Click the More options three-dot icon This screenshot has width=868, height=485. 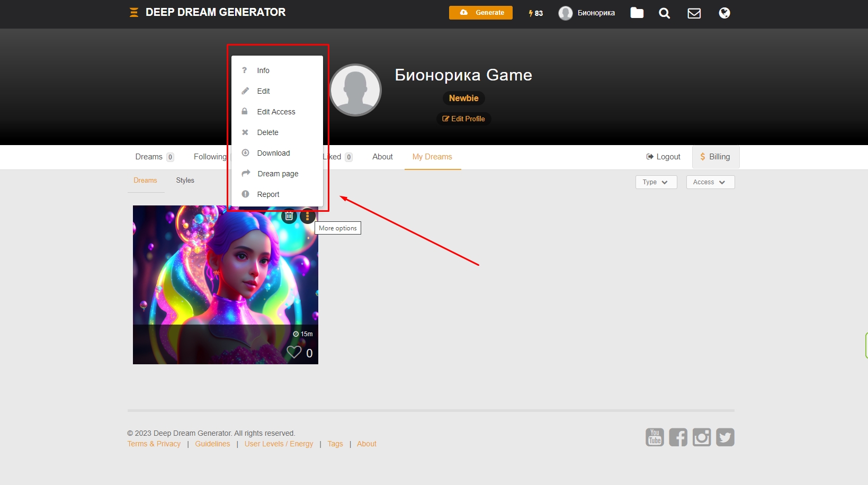click(308, 216)
